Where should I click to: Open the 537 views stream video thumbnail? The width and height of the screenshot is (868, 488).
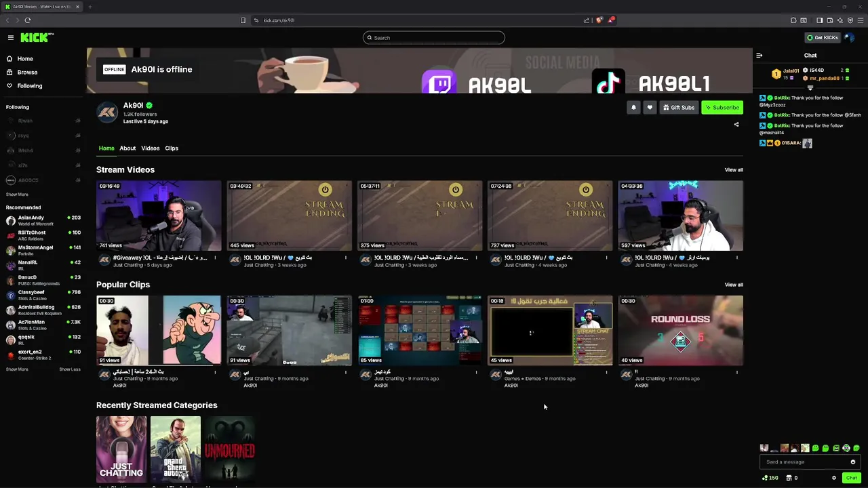[x=681, y=216]
